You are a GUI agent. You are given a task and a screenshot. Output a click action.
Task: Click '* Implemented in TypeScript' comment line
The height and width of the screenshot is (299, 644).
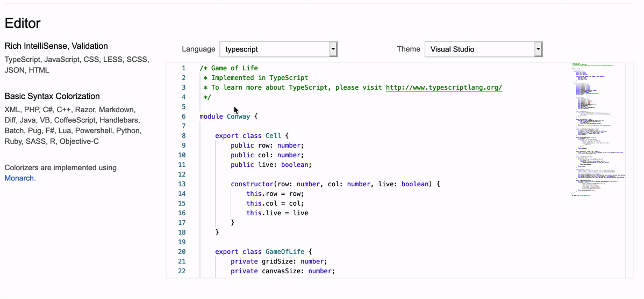click(255, 78)
